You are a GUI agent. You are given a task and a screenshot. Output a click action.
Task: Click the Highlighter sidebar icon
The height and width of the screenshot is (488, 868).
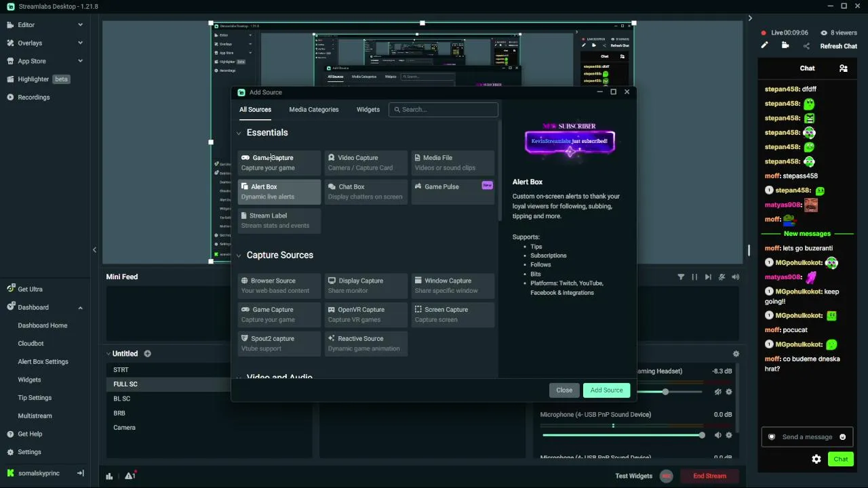coord(10,79)
